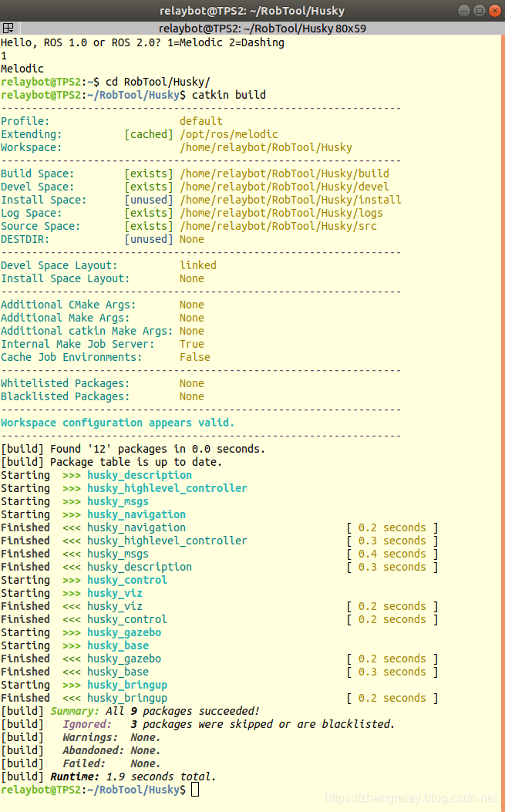This screenshot has height=812, width=505.
Task: Click the 'Melodic' output line
Action: pyautogui.click(x=22, y=69)
